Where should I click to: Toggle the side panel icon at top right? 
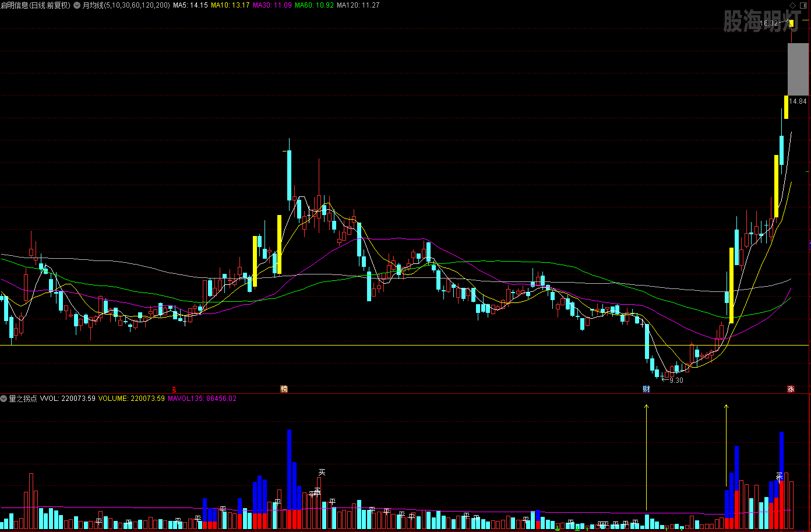click(x=805, y=5)
